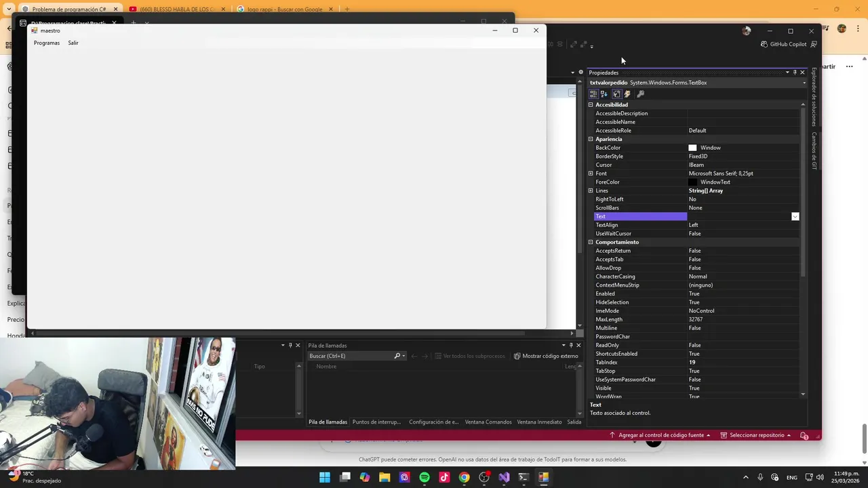Collapse the Apariencia category
The image size is (868, 488).
[591, 139]
